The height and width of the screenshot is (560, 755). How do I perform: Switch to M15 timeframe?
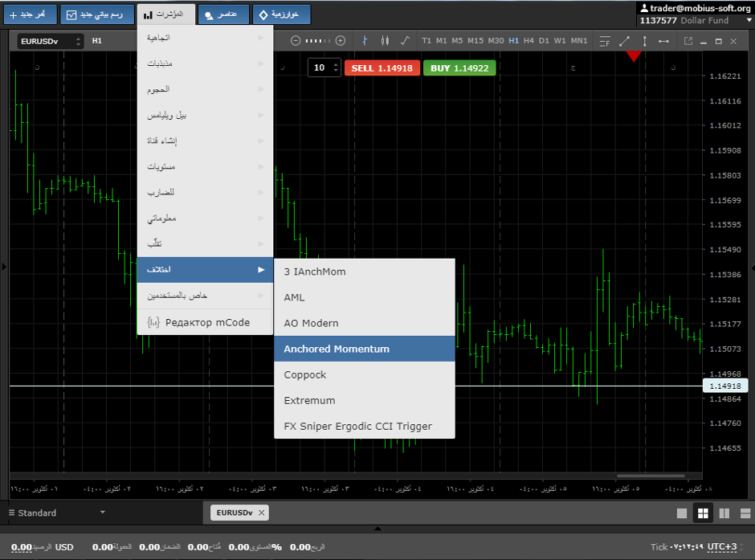click(475, 41)
